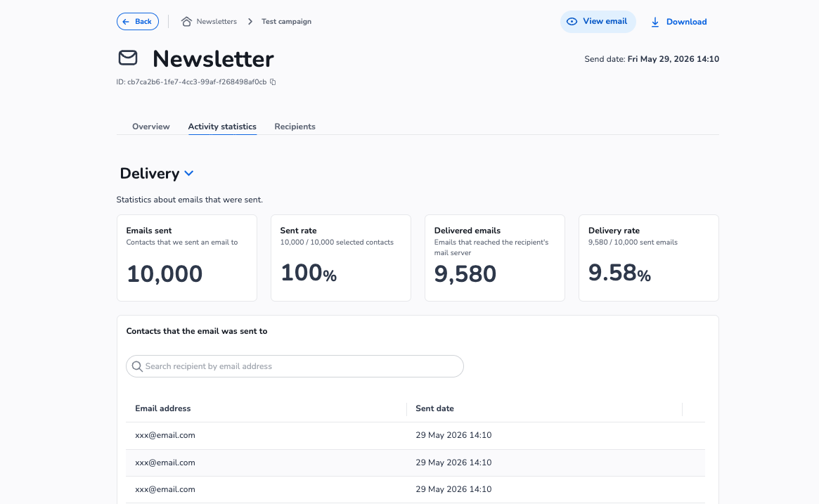Sort by Email address column header
Screen dimensions: 819x504
pos(163,408)
